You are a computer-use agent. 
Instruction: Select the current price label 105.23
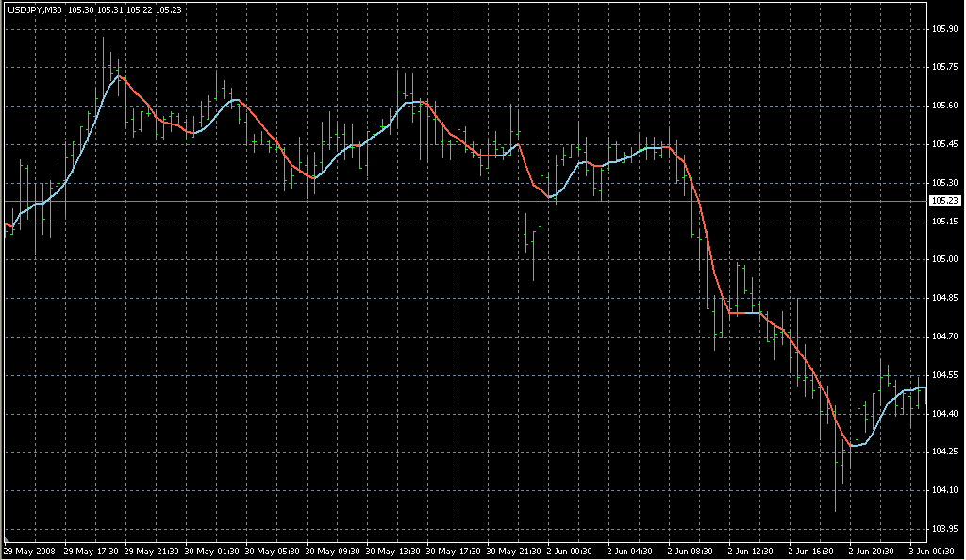945,201
